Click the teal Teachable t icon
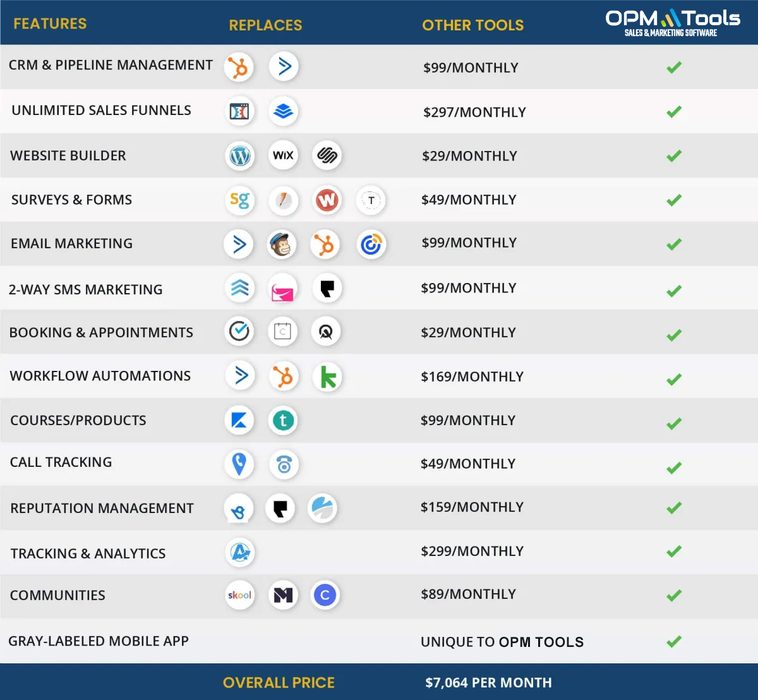758x700 pixels. tap(283, 420)
